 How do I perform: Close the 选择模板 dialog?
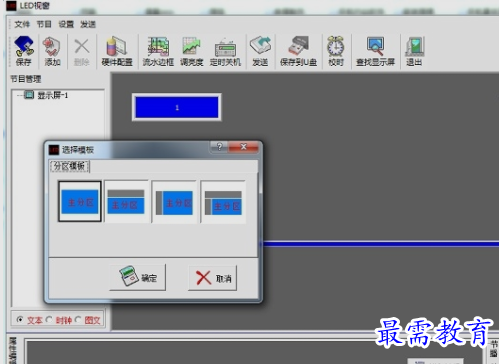[244, 147]
